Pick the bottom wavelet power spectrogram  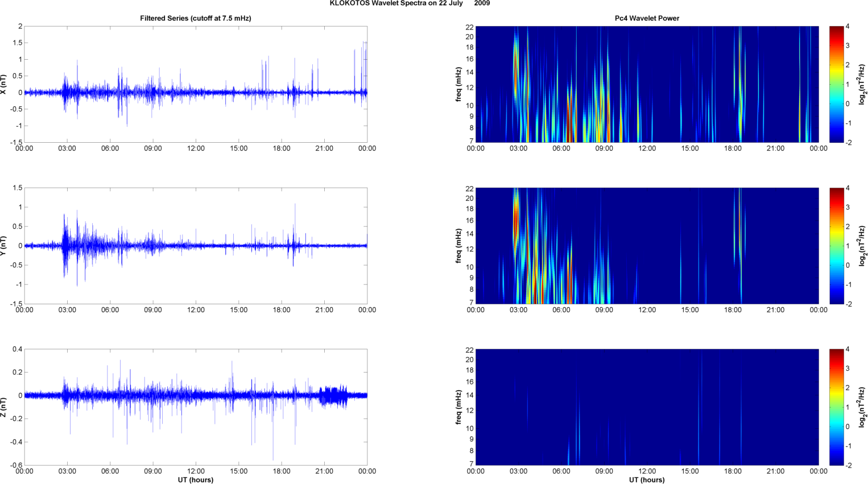[647, 407]
